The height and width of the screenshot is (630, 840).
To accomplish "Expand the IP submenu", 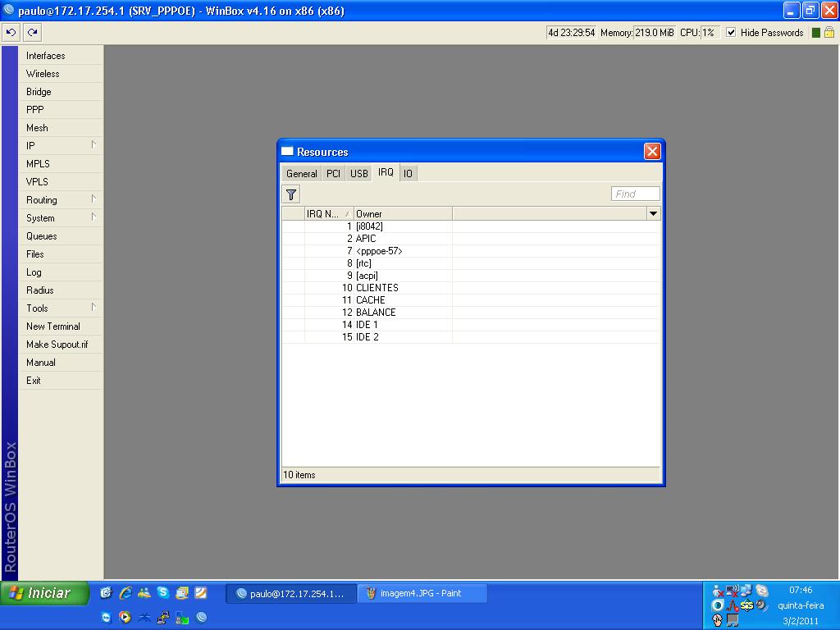I will point(94,144).
